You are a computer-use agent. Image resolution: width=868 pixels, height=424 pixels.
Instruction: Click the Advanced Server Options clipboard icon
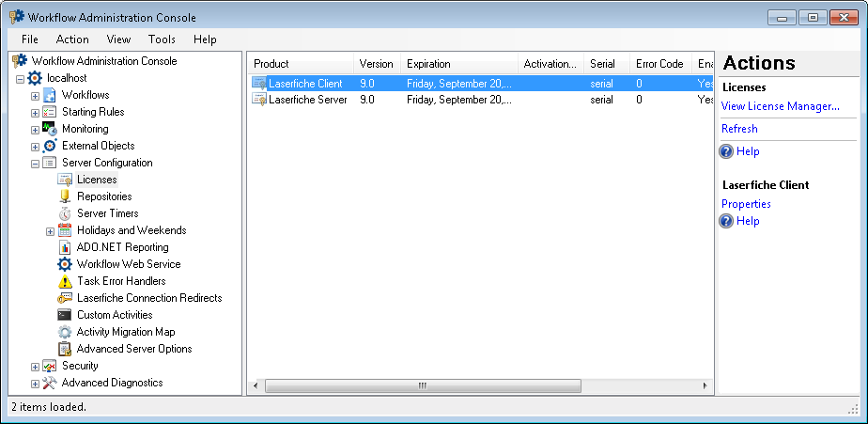[x=65, y=349]
